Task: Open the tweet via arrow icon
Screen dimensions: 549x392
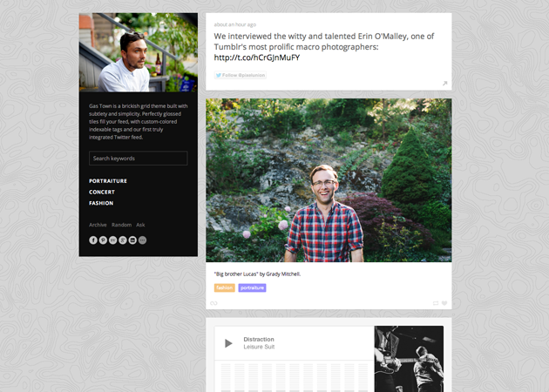Action: pos(444,84)
